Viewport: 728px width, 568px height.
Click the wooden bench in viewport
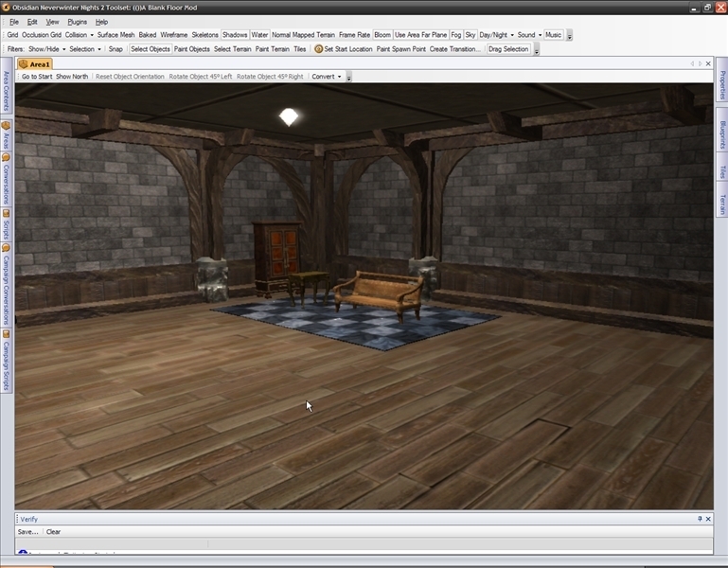[x=378, y=290]
